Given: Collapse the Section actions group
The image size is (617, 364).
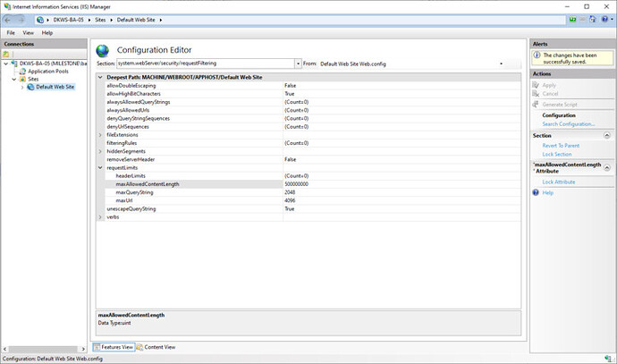Looking at the screenshot, I should tap(607, 135).
